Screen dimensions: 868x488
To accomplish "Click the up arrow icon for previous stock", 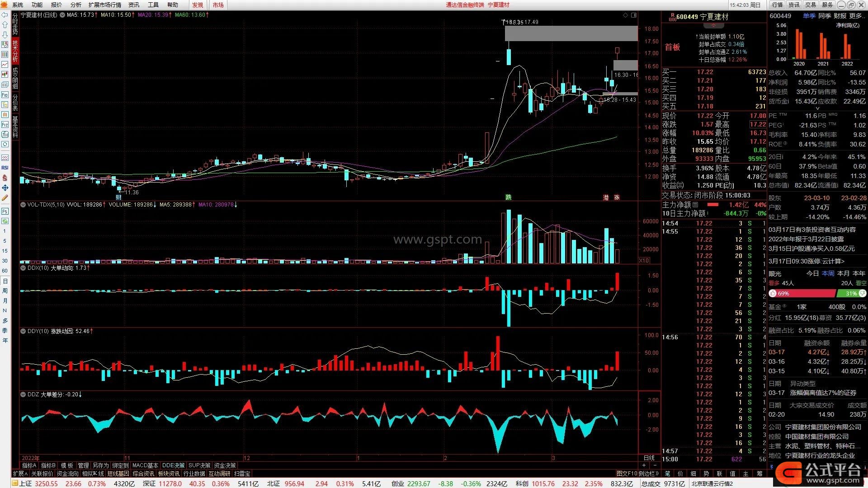I will 5,25.
